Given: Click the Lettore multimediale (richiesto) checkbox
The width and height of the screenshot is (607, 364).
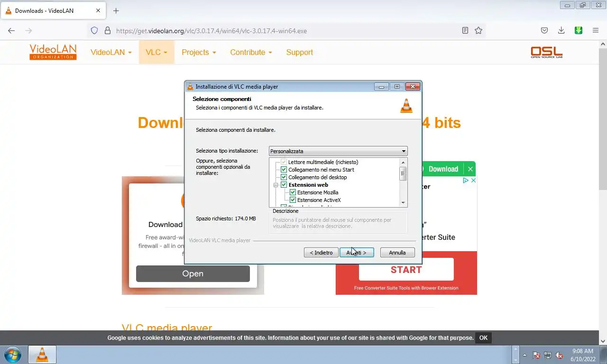Looking at the screenshot, I should click(x=284, y=162).
